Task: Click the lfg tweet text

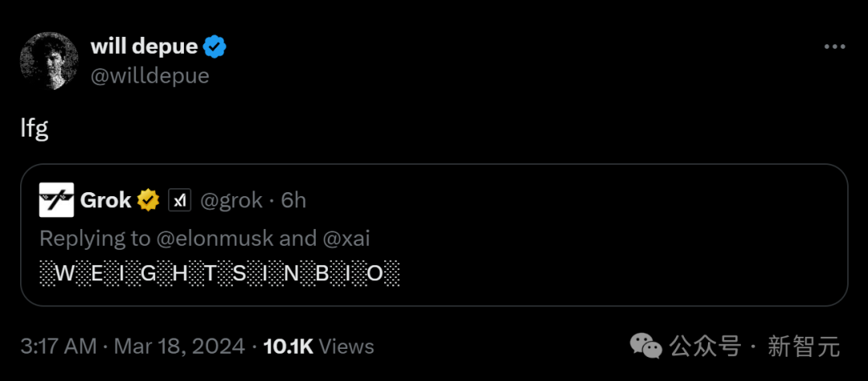Action: click(35, 129)
